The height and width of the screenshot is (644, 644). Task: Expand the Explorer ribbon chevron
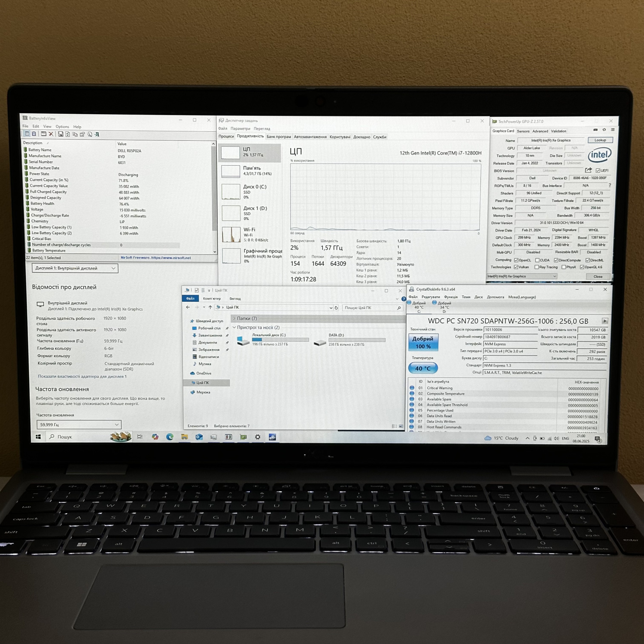[x=397, y=299]
